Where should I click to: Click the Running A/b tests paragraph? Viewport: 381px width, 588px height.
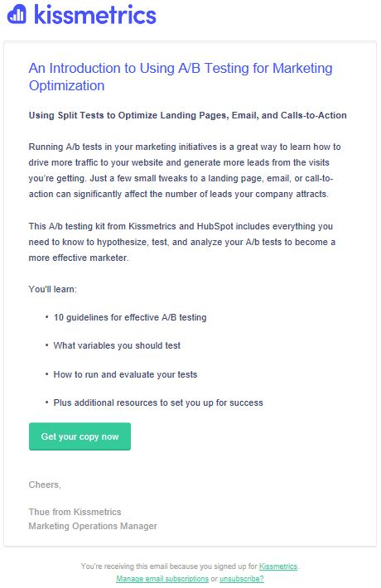coord(185,171)
